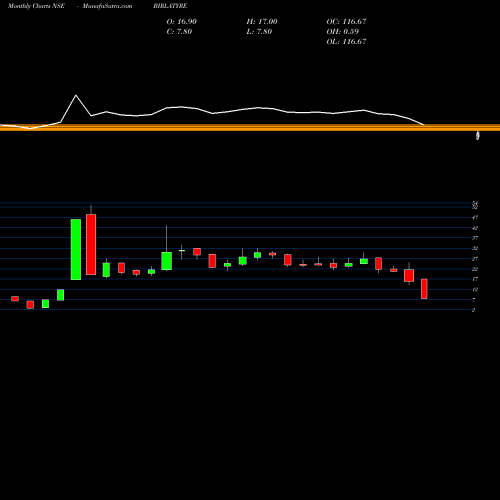
Task: Click the price axis label '27'
Action: pos(475,259)
